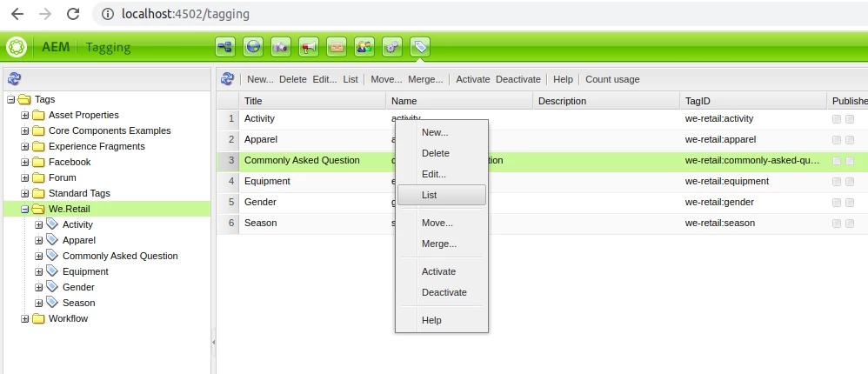Choose Delete in the context menu

[442, 153]
